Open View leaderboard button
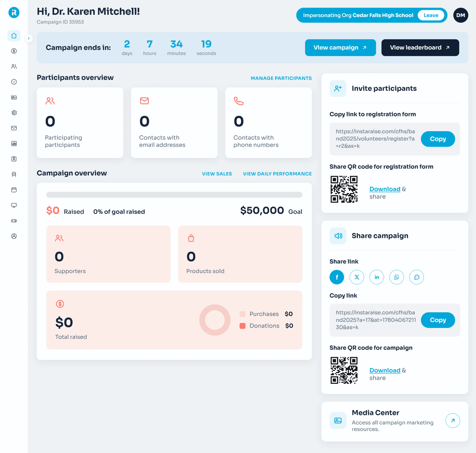This screenshot has height=453, width=476. pyautogui.click(x=420, y=48)
